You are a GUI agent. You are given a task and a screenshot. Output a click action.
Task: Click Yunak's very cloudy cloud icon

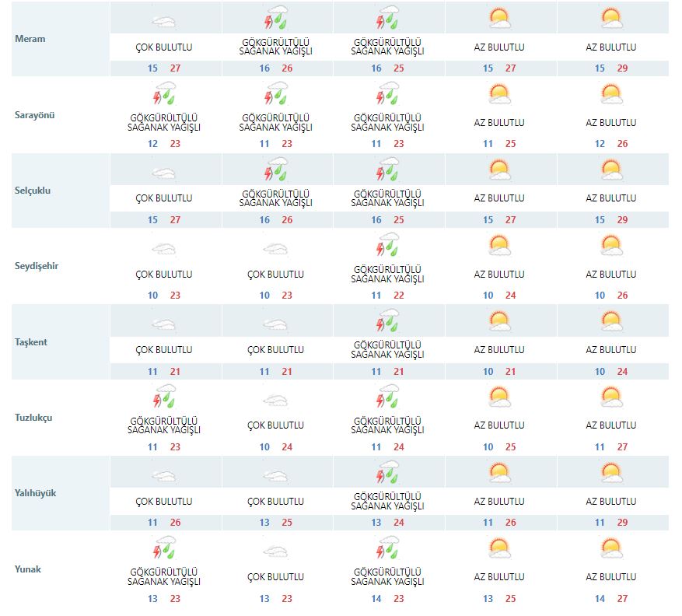[x=276, y=551]
